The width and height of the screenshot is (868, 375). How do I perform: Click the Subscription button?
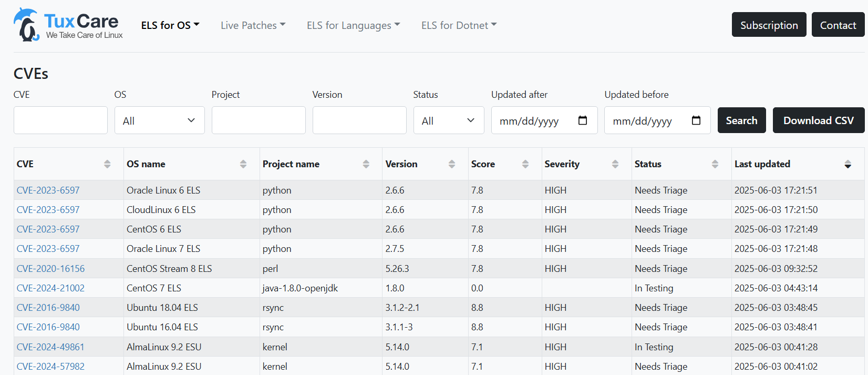769,25
